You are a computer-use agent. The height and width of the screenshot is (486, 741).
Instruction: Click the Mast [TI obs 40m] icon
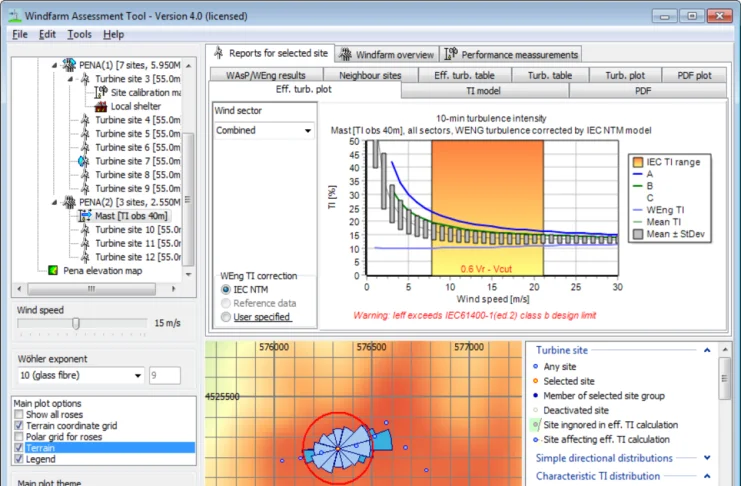tap(84, 215)
